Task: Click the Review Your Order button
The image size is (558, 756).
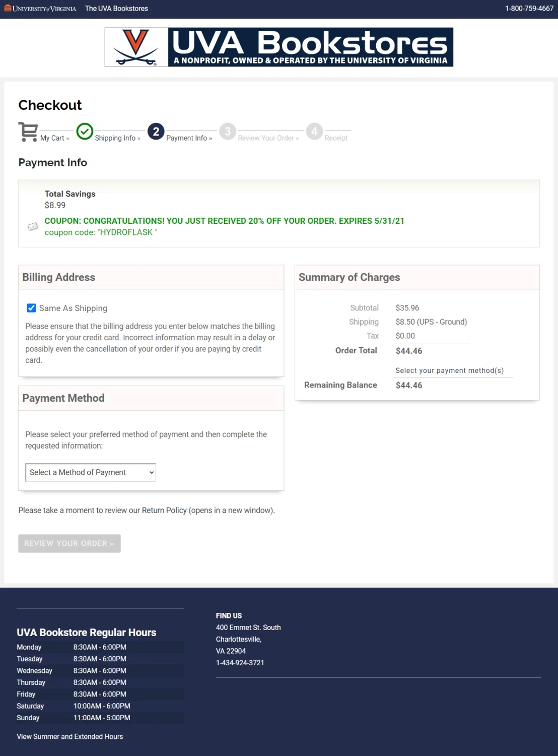Action: (69, 543)
